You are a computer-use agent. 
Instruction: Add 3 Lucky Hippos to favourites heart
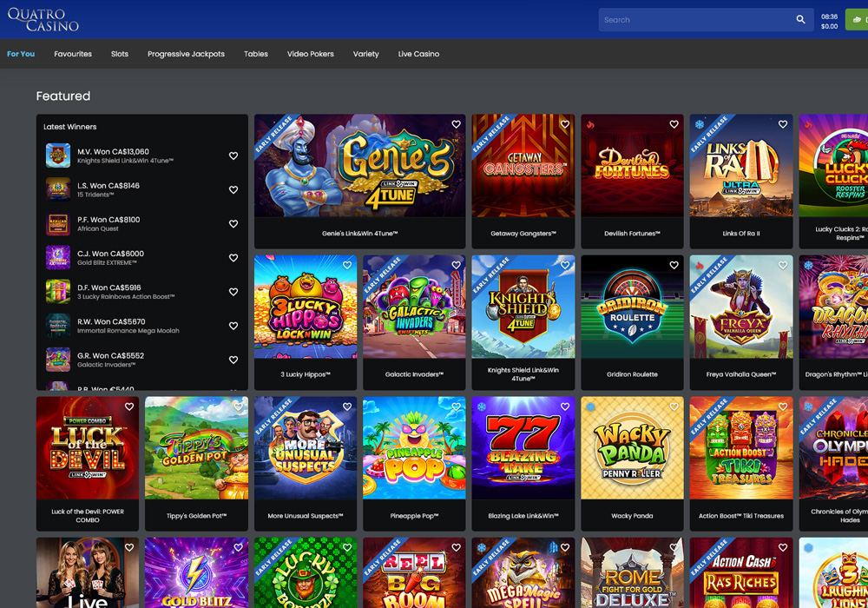coord(347,265)
